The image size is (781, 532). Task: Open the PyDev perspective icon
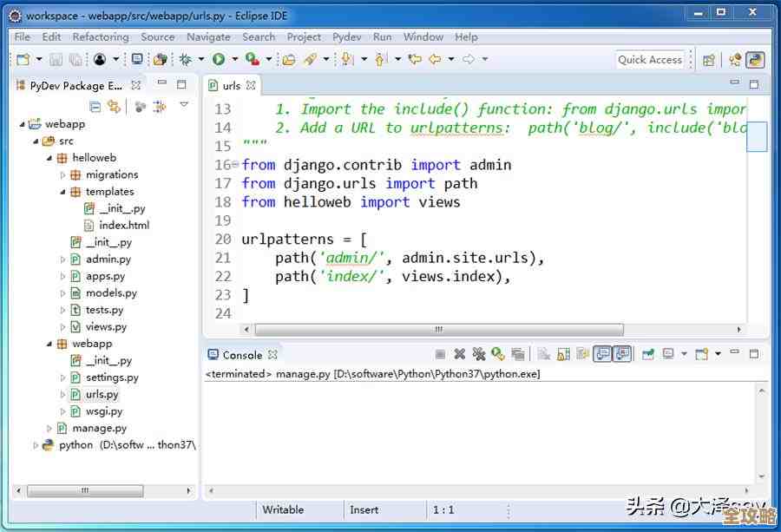[x=756, y=59]
